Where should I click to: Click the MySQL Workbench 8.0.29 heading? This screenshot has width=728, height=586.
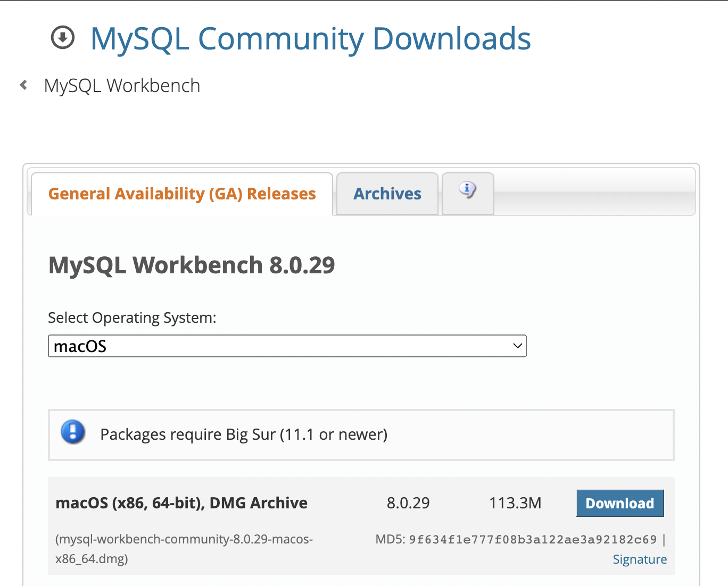click(x=192, y=265)
